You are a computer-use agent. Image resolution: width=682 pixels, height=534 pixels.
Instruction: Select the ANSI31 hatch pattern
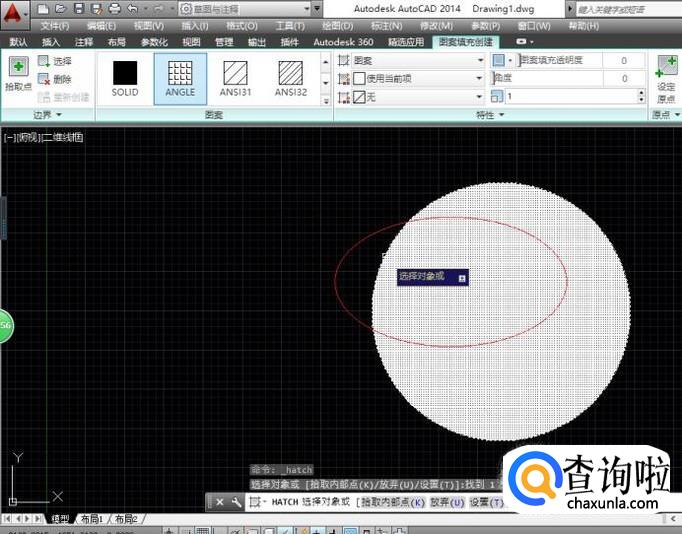tap(235, 74)
